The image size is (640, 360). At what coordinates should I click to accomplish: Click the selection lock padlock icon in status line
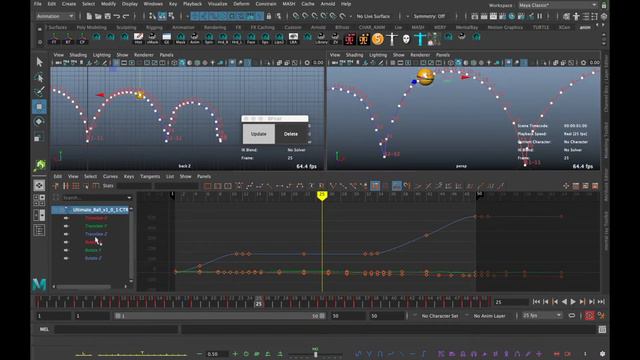click(x=269, y=16)
